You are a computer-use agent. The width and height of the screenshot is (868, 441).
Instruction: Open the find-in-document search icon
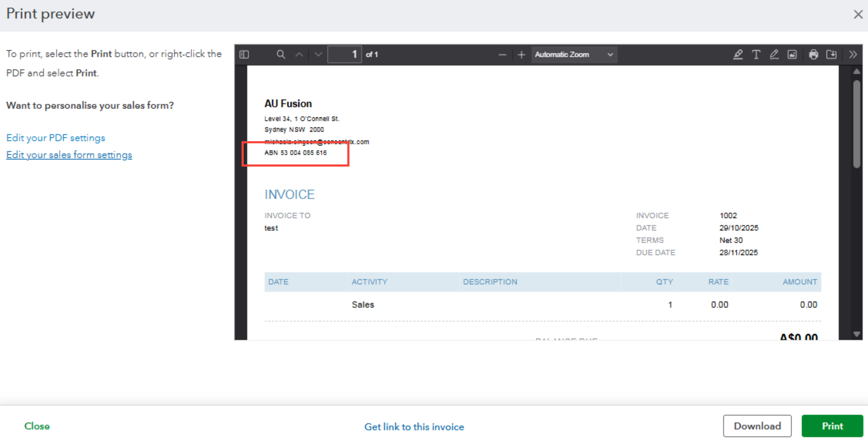click(281, 55)
